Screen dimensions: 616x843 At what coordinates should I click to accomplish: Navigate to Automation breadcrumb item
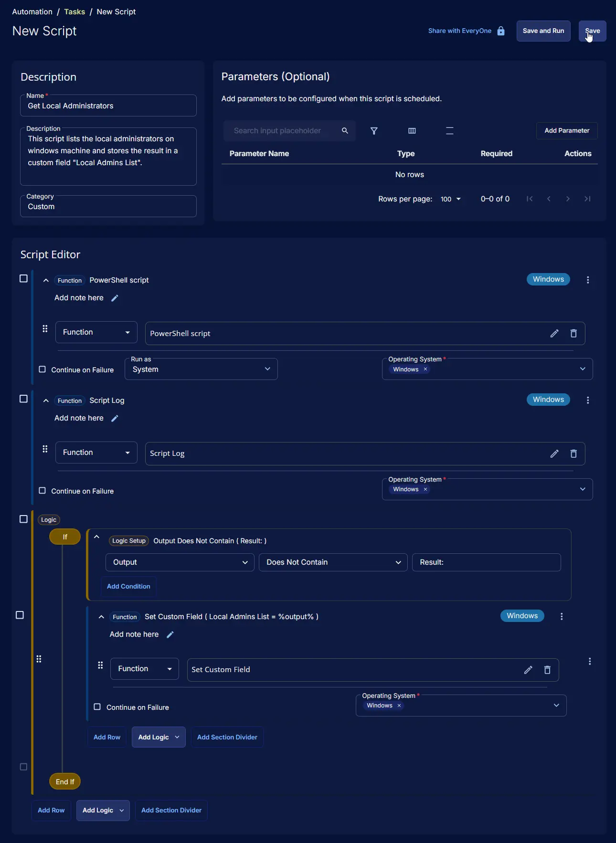tap(32, 12)
